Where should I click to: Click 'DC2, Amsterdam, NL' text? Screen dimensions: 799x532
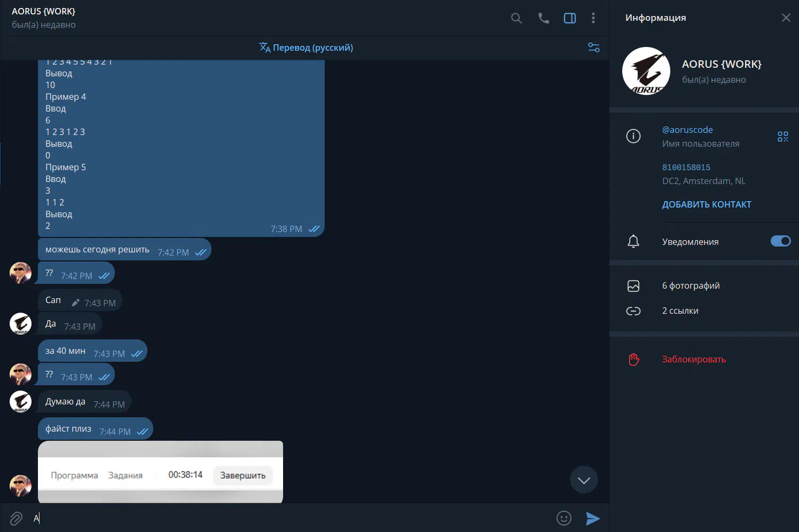(704, 181)
